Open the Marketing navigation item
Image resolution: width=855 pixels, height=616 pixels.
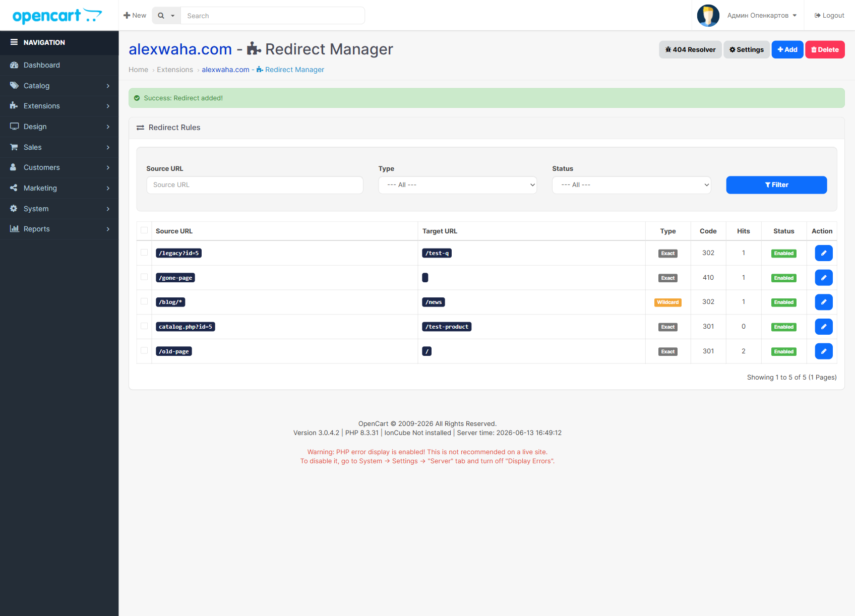tap(59, 188)
